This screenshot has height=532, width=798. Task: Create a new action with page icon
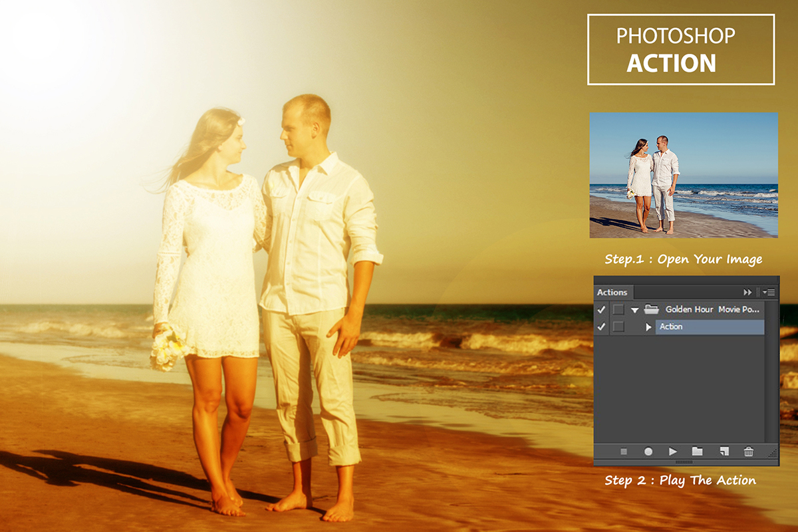[724, 452]
